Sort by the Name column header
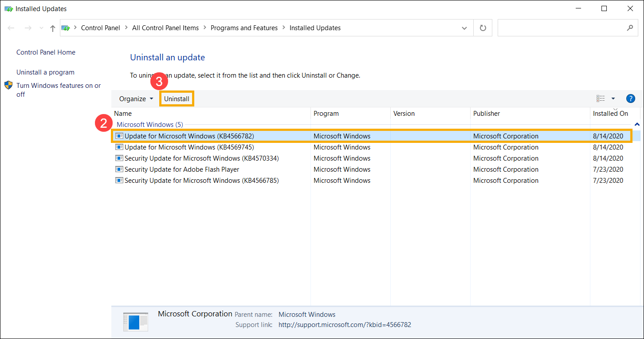Viewport: 644px width, 339px height. (x=211, y=114)
